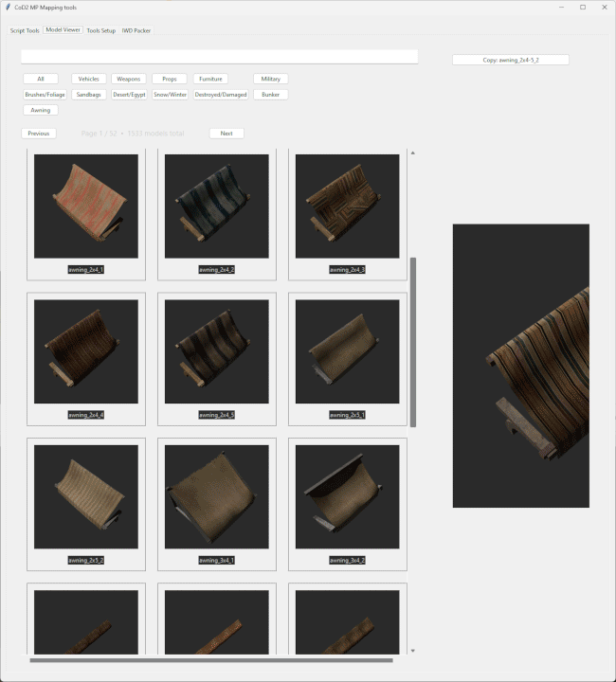Focus the model search field
Image resolution: width=616 pixels, height=682 pixels.
(x=220, y=57)
